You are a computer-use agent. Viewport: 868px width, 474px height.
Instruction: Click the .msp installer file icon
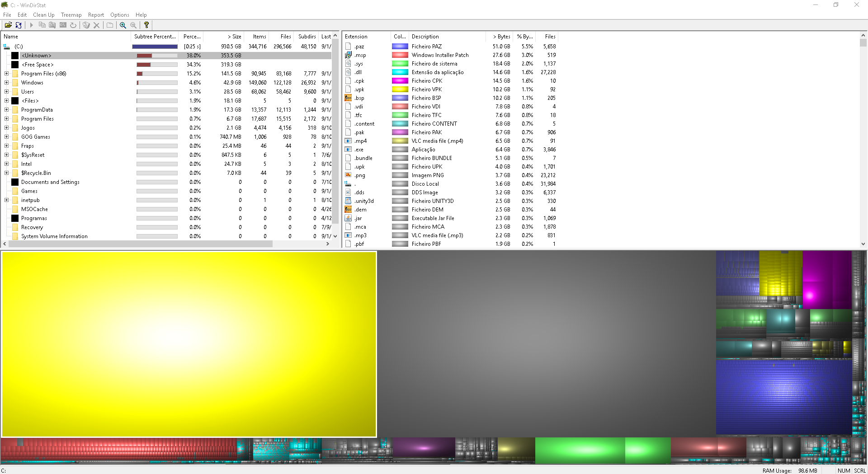coord(348,55)
